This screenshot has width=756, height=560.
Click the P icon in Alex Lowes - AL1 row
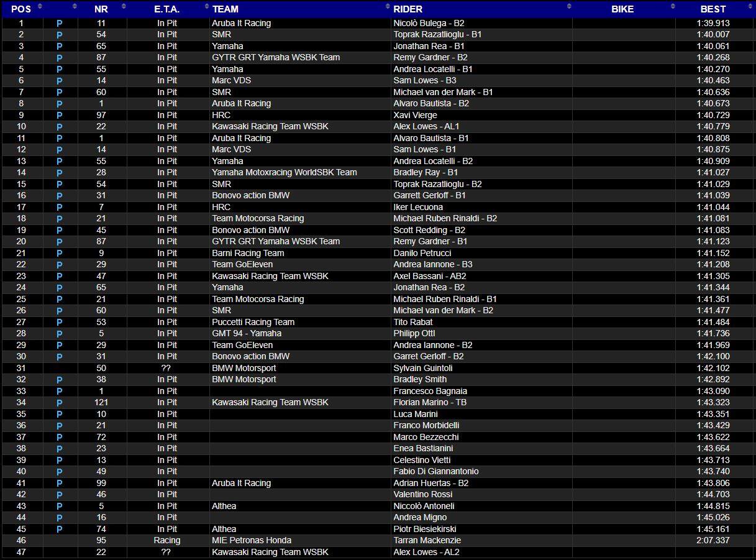pyautogui.click(x=60, y=127)
